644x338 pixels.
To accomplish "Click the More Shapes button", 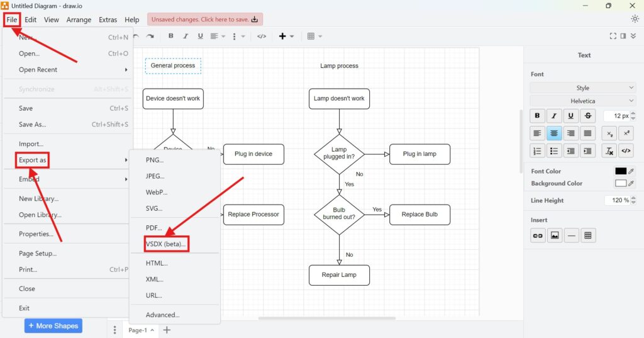I will click(53, 326).
